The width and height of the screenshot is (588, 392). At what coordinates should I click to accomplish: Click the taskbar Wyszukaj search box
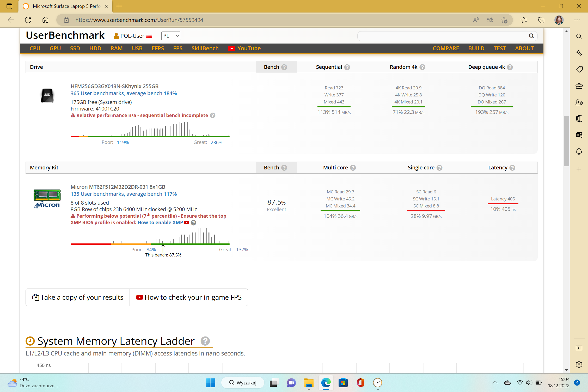(243, 383)
